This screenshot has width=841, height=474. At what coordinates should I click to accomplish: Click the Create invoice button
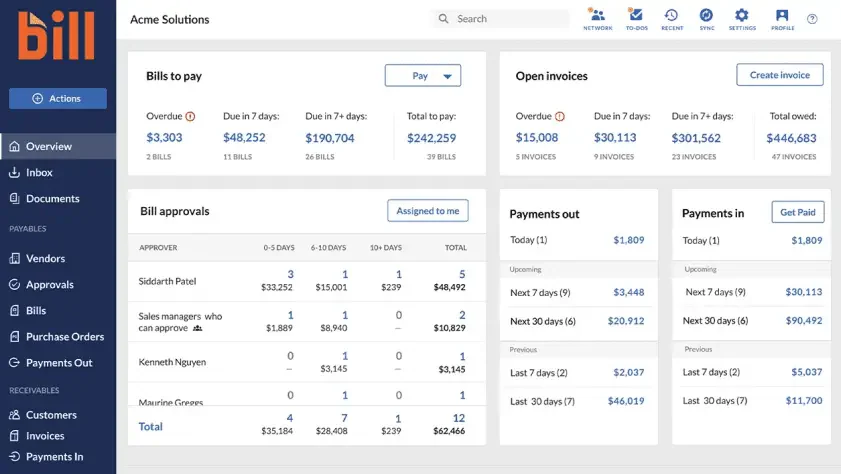click(x=780, y=75)
